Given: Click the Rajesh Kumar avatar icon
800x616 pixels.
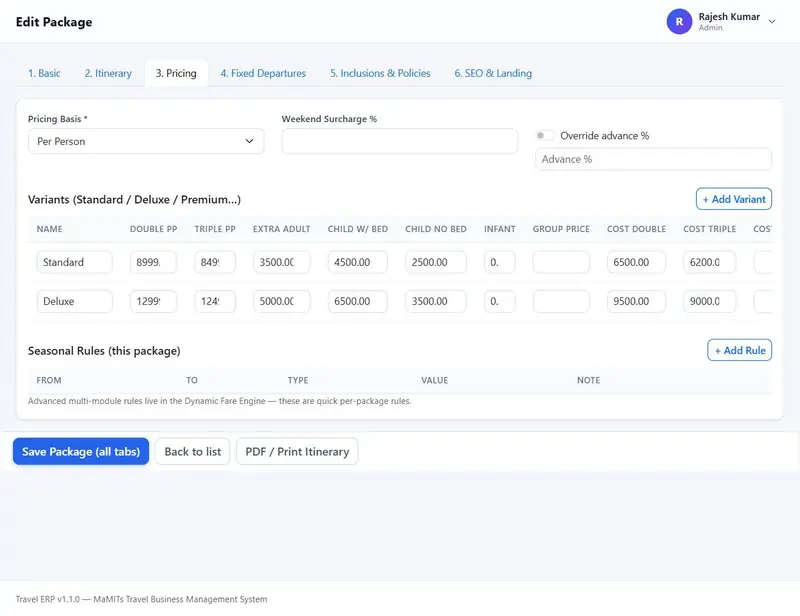Looking at the screenshot, I should [x=679, y=21].
